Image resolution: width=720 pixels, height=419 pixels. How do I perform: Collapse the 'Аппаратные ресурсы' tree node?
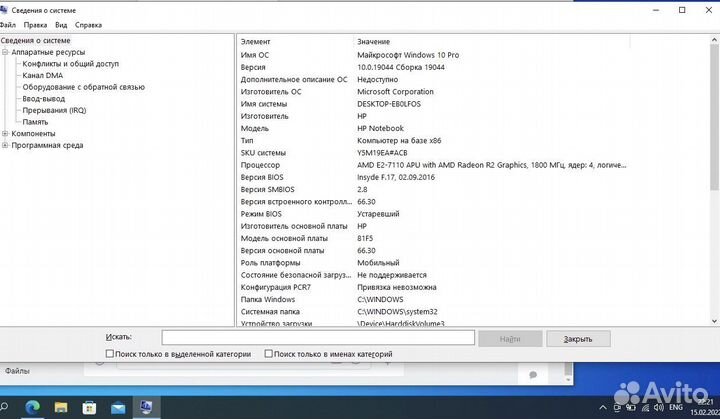(x=5, y=52)
